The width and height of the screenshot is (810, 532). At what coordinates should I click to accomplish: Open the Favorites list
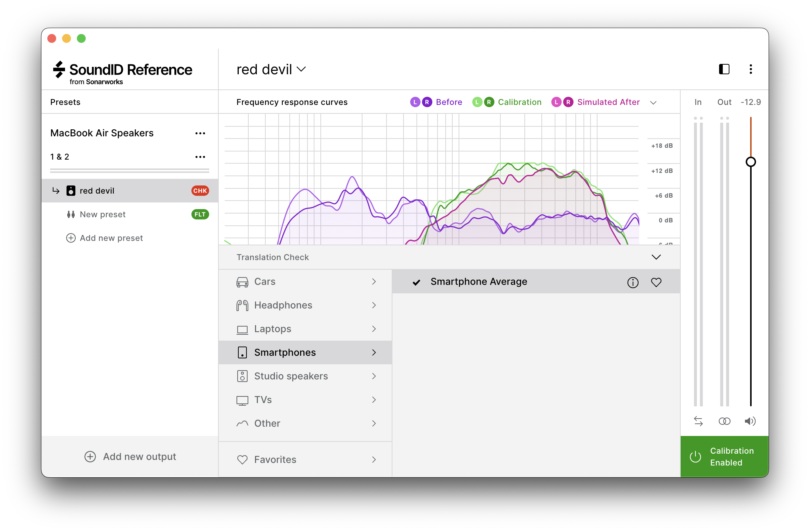305,460
